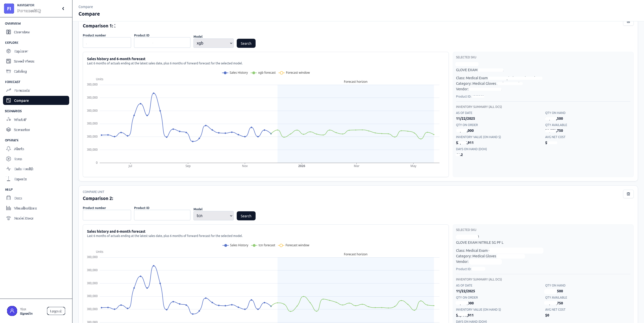Click Search in Comparison 2

(246, 216)
